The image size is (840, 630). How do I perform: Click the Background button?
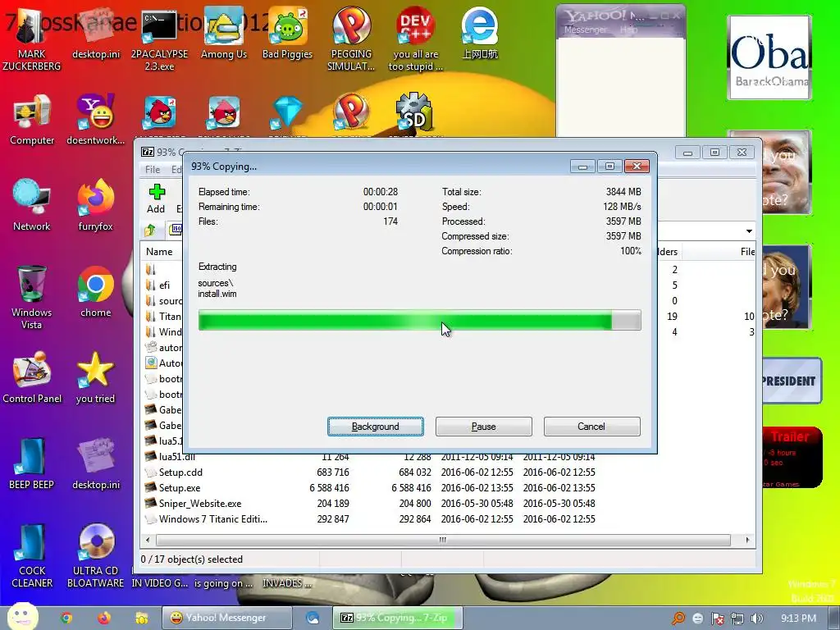pyautogui.click(x=376, y=427)
